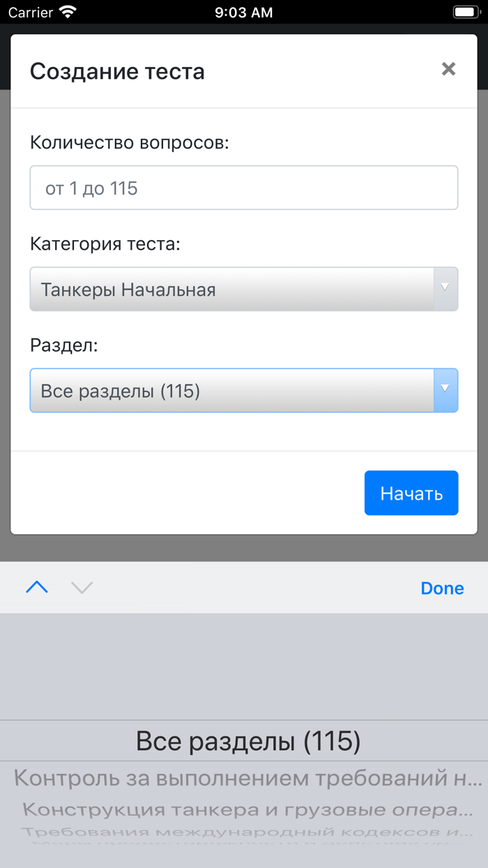
Task: Click the dropdown arrow on Раздел field
Action: click(444, 391)
